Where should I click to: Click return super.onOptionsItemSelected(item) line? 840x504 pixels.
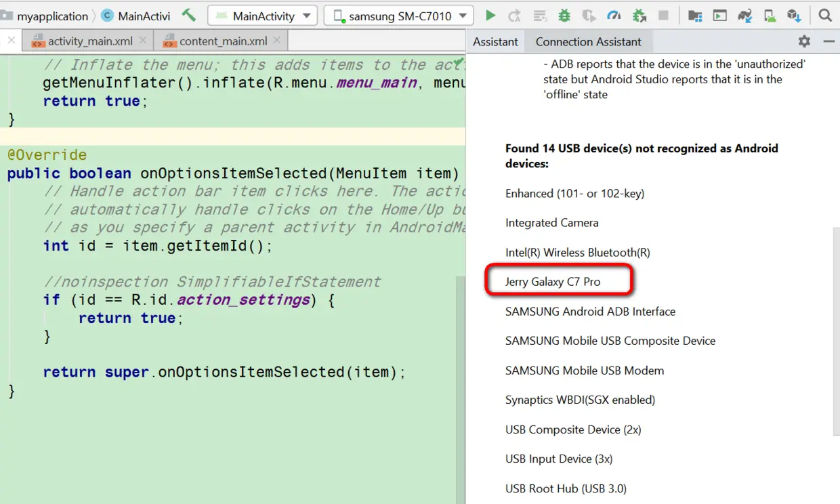tap(224, 372)
